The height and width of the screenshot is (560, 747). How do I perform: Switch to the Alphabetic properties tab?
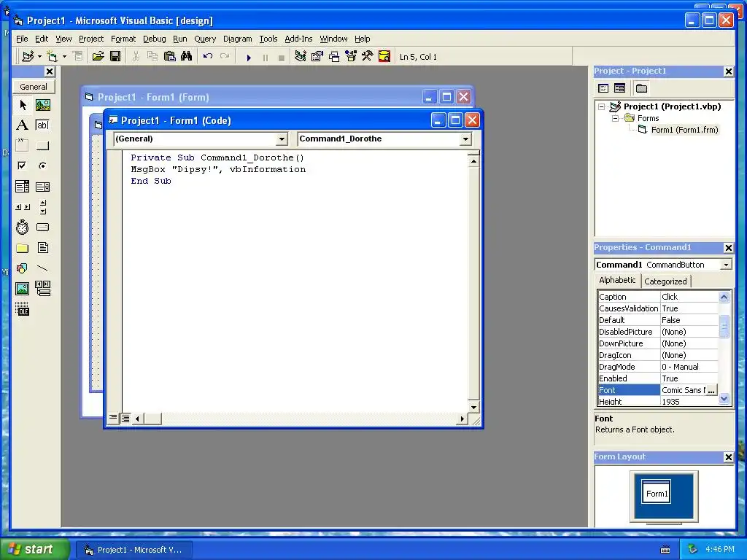[x=617, y=280]
